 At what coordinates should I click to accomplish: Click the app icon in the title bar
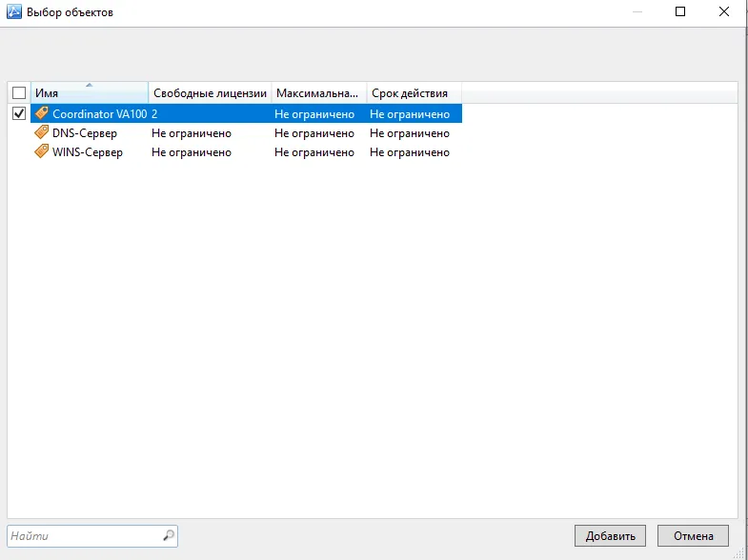pyautogui.click(x=14, y=11)
